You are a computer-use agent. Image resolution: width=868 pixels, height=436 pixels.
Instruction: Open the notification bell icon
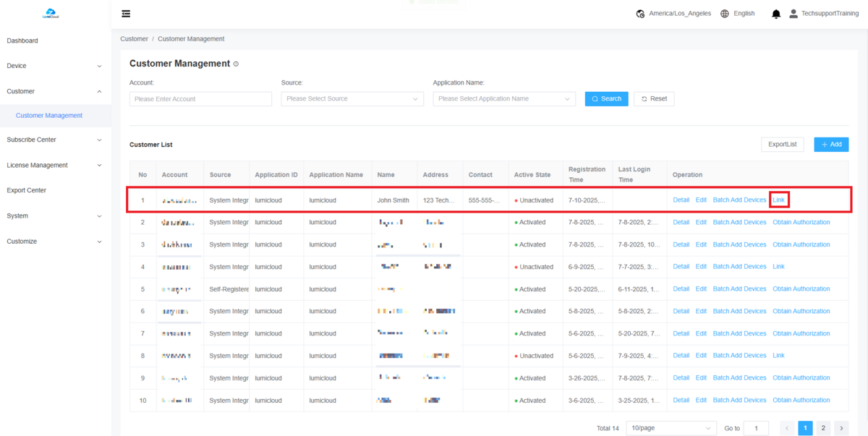(776, 14)
